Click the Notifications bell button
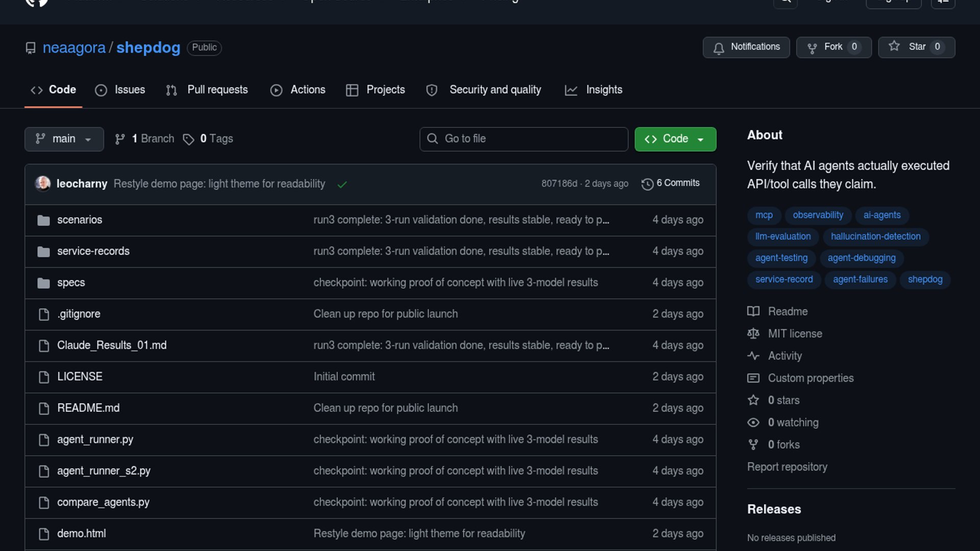Viewport: 980px width, 551px height. click(746, 47)
